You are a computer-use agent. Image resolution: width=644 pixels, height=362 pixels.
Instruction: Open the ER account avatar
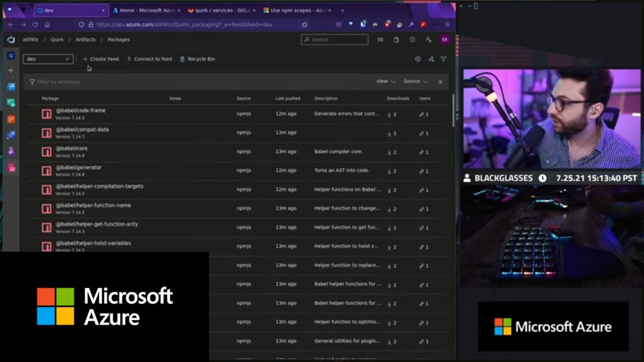tap(444, 40)
